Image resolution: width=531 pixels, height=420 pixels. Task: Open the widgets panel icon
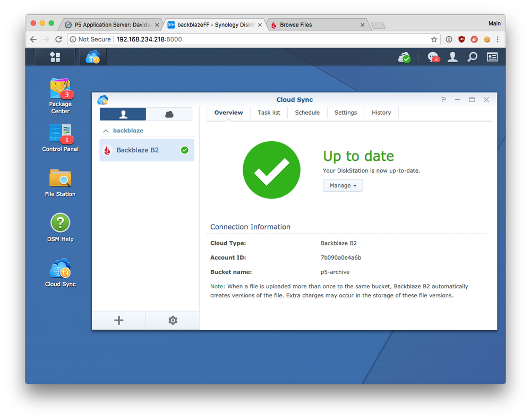pos(492,57)
